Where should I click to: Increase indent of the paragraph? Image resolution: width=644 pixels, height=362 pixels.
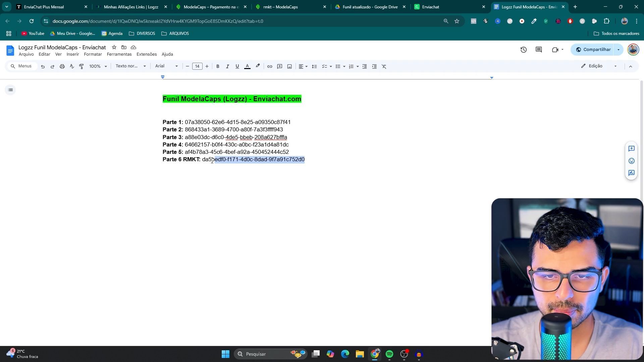coord(374,66)
